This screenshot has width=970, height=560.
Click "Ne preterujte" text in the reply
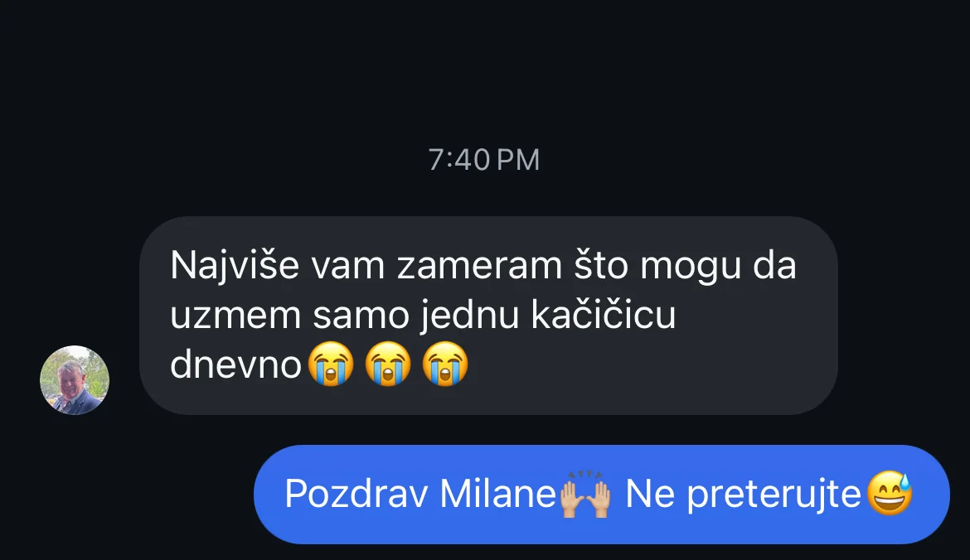743,495
